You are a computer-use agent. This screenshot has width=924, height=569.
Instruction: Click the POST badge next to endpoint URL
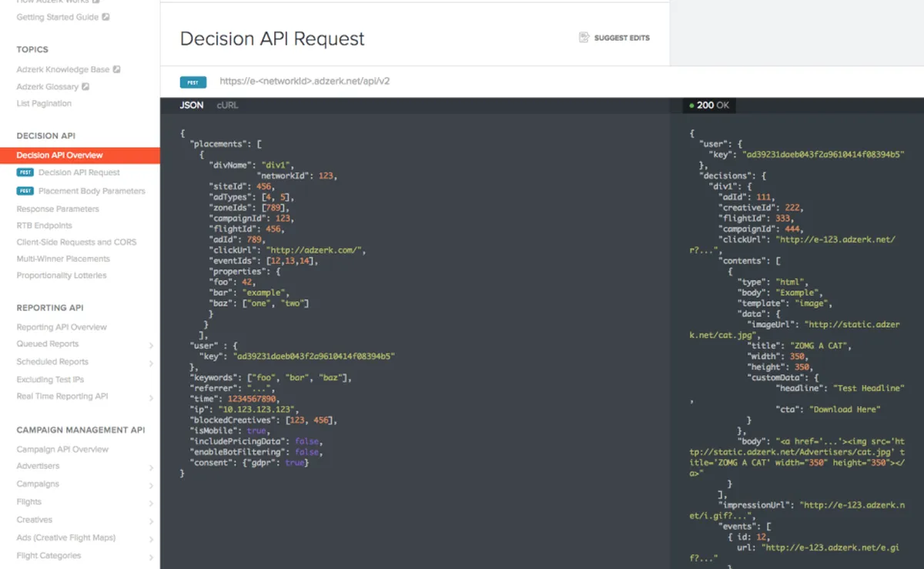pos(192,82)
